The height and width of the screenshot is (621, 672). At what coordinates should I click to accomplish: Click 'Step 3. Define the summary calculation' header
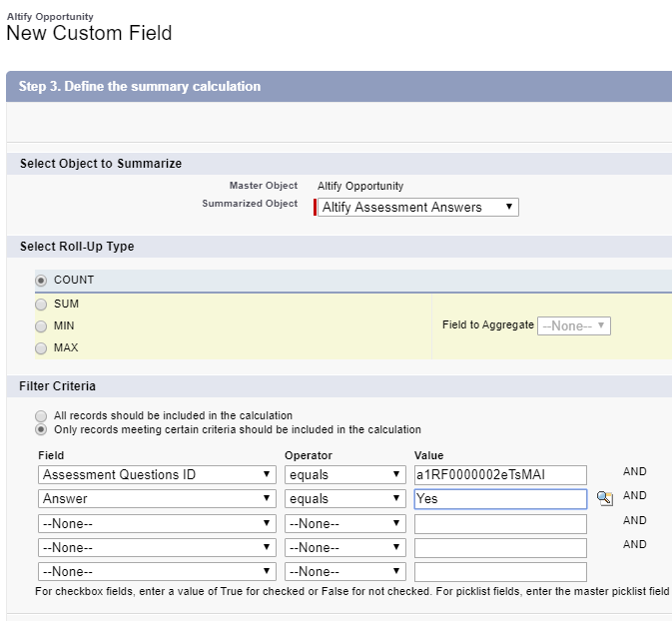140,86
